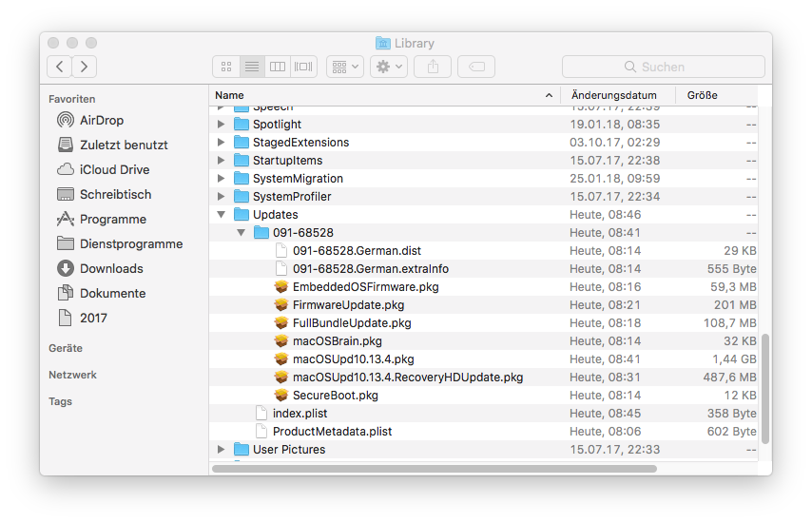The image size is (812, 523).
Task: Click the Library title folder icon
Action: [x=382, y=43]
